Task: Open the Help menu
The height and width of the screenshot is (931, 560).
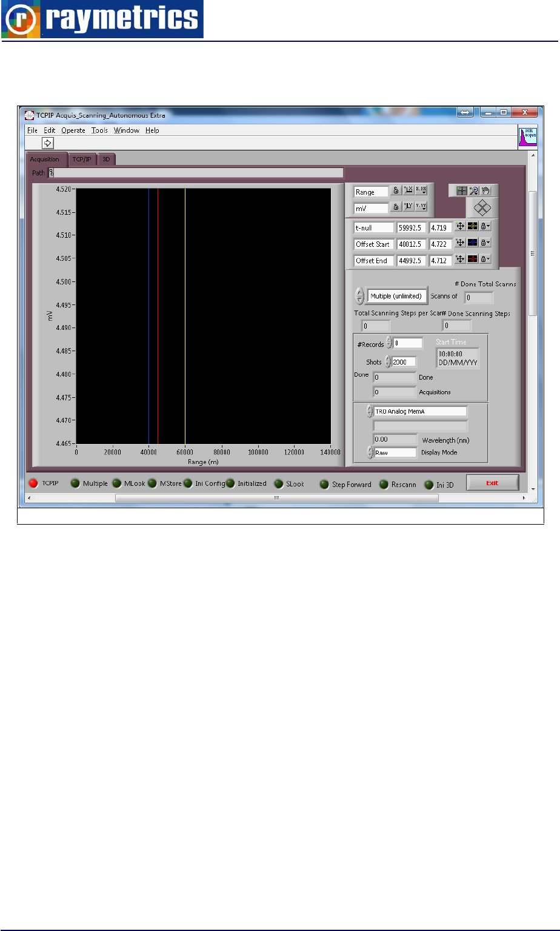Action: [152, 130]
